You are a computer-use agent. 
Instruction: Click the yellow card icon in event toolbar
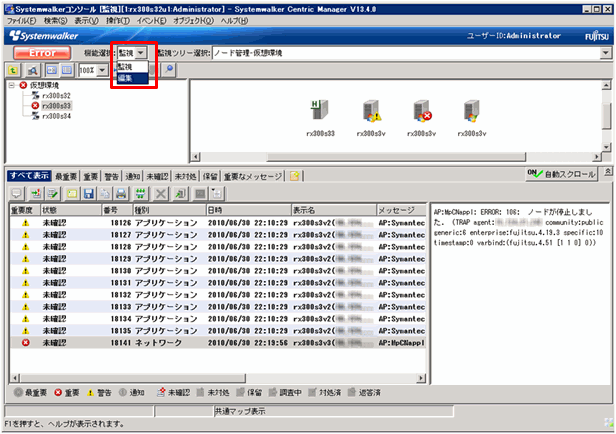pyautogui.click(x=72, y=193)
